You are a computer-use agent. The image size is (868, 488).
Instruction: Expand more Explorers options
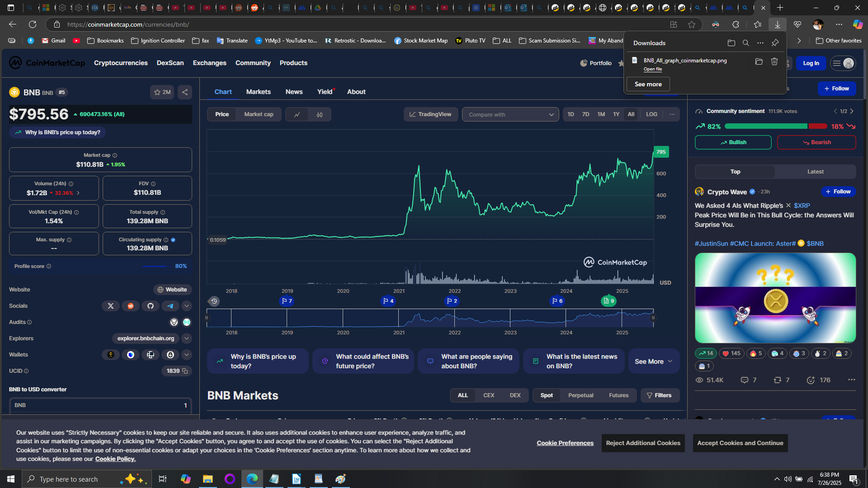click(187, 338)
